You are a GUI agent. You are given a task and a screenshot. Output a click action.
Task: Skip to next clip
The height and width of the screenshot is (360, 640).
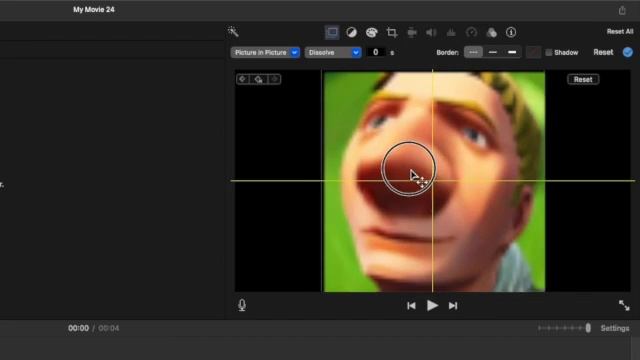453,306
